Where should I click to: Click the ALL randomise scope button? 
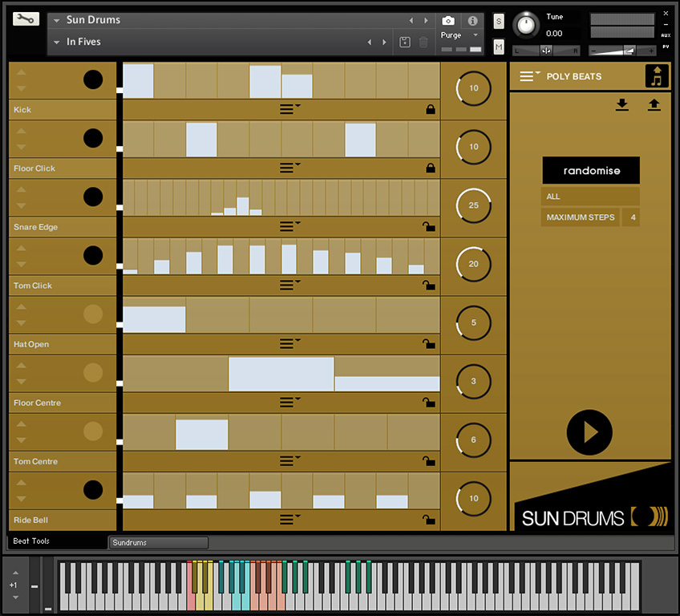click(x=590, y=197)
